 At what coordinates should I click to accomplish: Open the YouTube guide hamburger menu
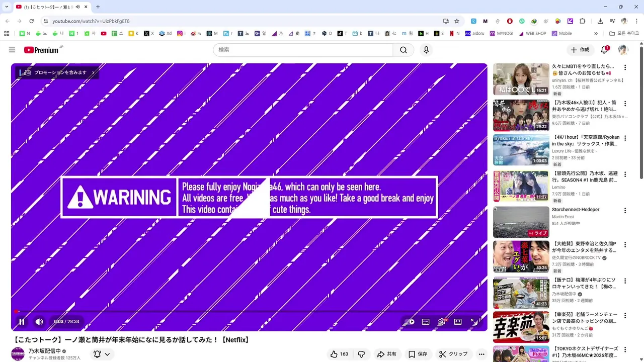click(12, 50)
